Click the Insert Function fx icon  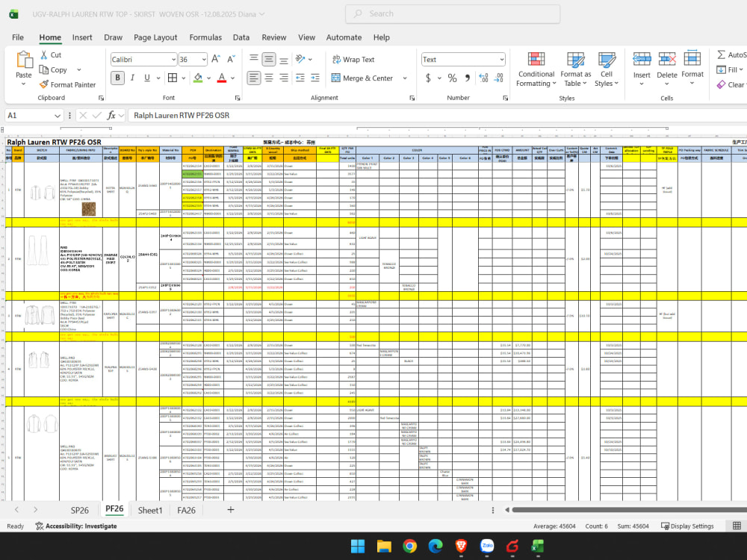click(111, 115)
